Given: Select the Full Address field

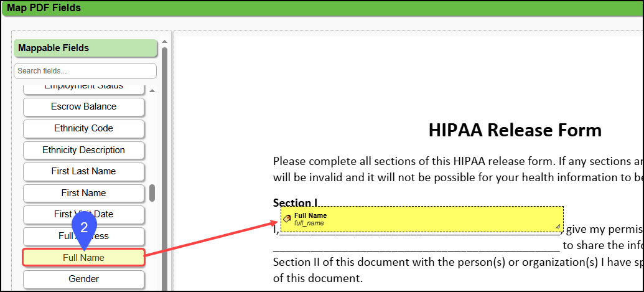Looking at the screenshot, I should (x=83, y=237).
